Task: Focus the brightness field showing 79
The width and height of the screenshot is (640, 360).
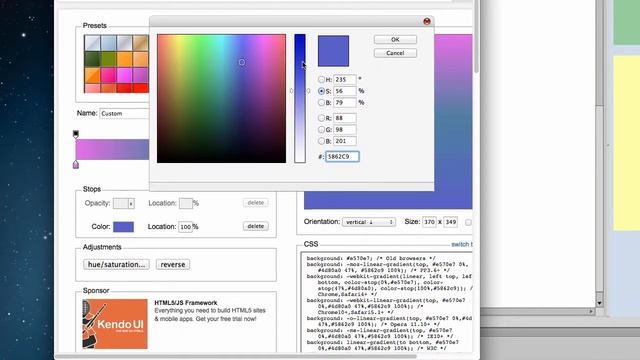Action: pyautogui.click(x=344, y=102)
